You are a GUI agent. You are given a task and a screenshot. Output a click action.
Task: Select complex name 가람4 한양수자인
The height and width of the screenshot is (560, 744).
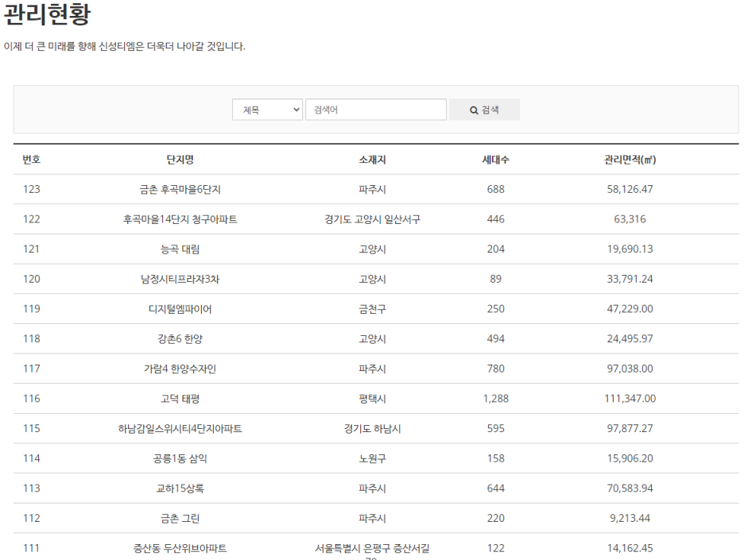coord(180,369)
